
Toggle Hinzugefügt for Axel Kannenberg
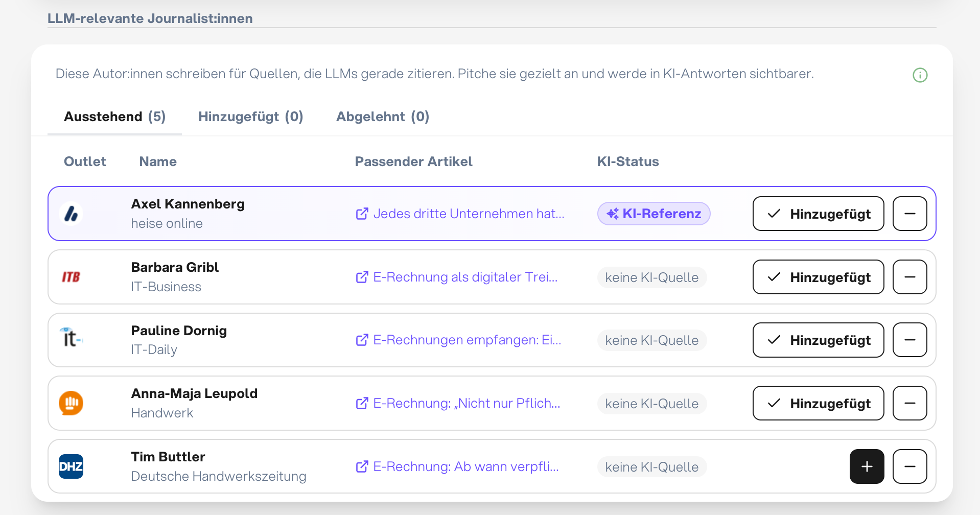coord(818,214)
